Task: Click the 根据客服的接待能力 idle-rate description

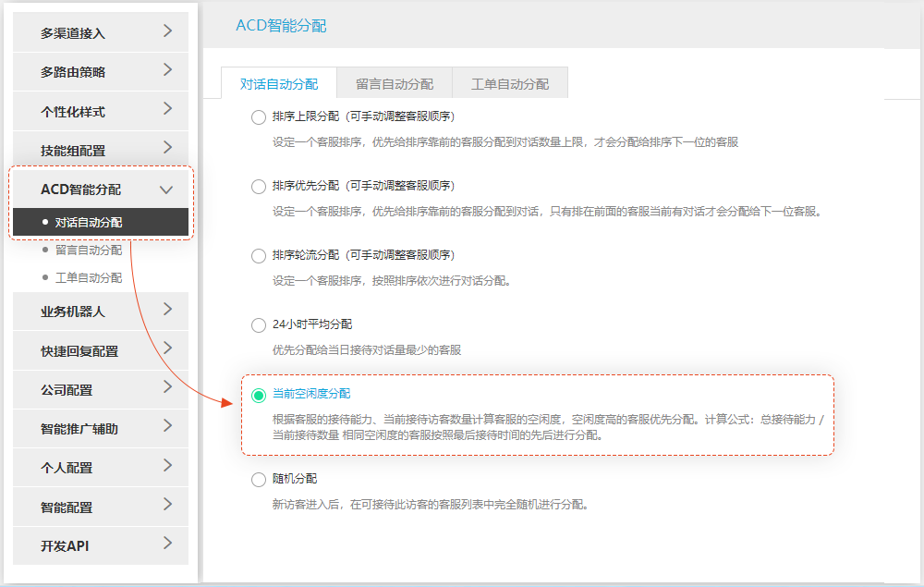Action: click(548, 427)
